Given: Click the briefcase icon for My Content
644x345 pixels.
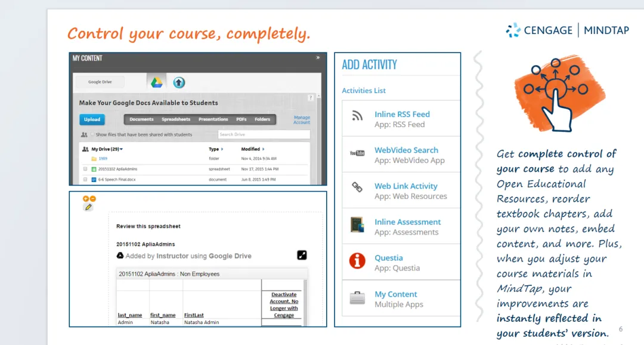Looking at the screenshot, I should pyautogui.click(x=357, y=298).
